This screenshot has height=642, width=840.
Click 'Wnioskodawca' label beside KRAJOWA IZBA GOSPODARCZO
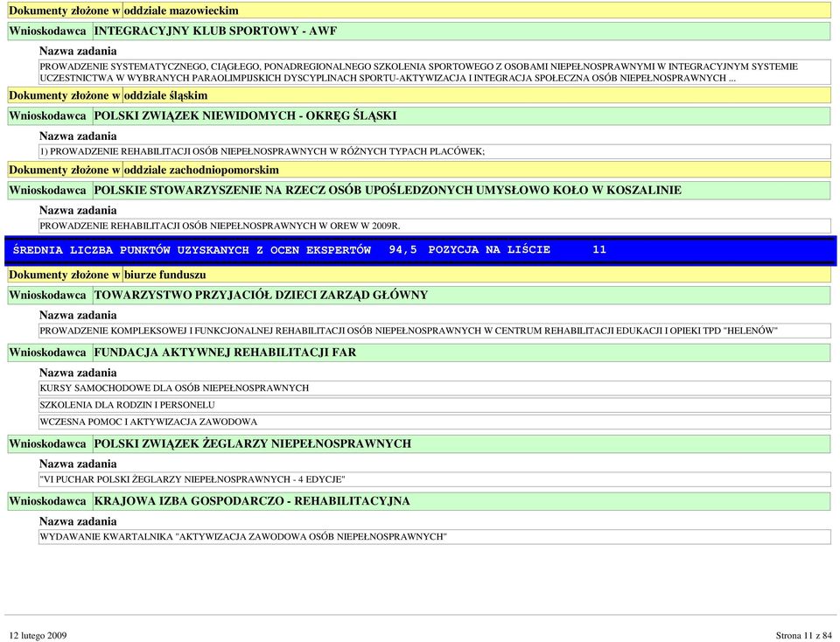[47, 502]
